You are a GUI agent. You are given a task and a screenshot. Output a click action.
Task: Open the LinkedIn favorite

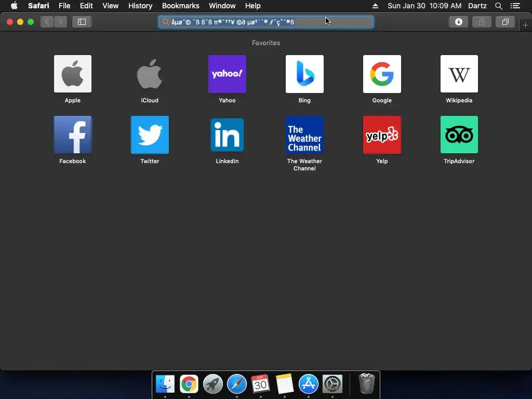pyautogui.click(x=227, y=135)
